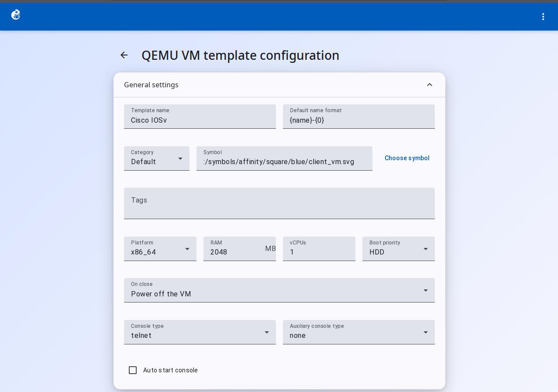Collapse the General settings section

[x=430, y=85]
